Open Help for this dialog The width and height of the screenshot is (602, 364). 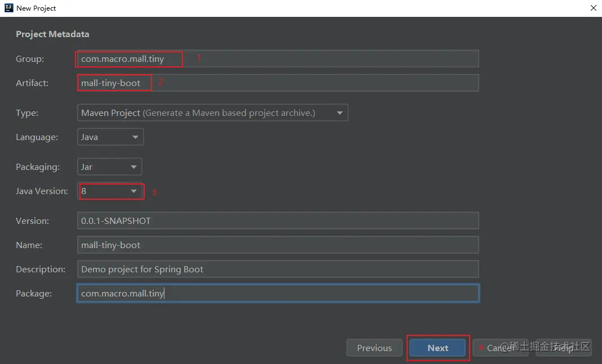point(564,348)
